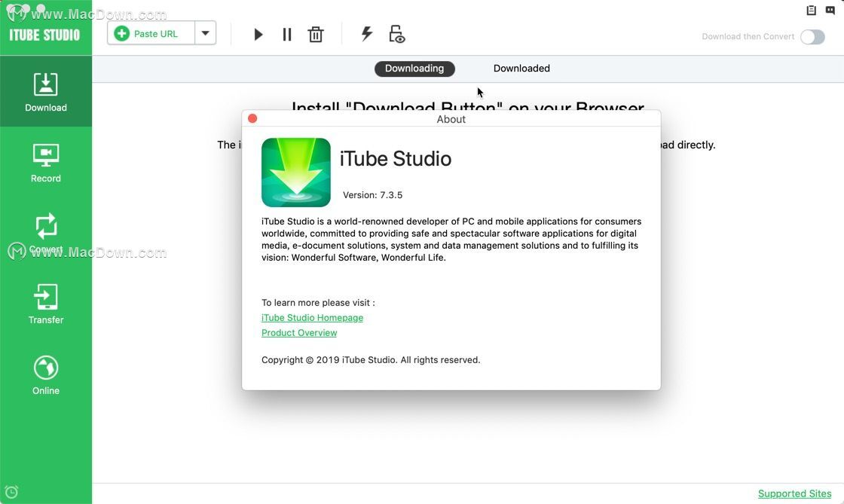Resume all downloads with play icon
The height and width of the screenshot is (504, 844).
point(258,35)
